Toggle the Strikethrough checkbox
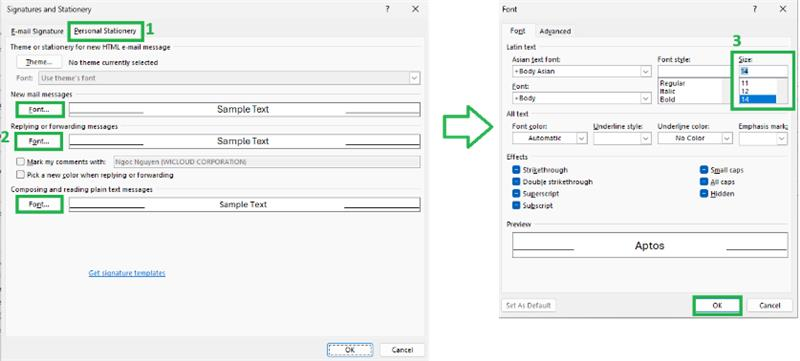The height and width of the screenshot is (361, 800). tap(516, 170)
